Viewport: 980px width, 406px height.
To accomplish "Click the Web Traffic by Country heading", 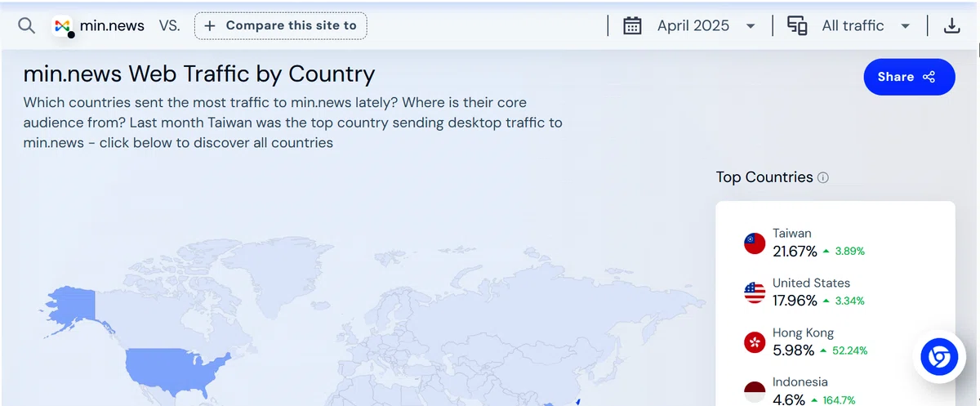I will point(199,74).
